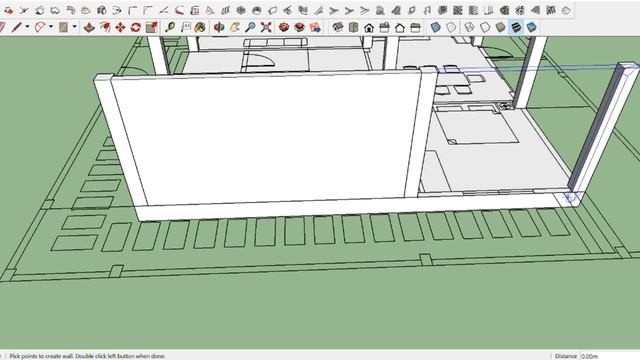Switch to Right view
This screenshot has height=360, width=640.
384,27
